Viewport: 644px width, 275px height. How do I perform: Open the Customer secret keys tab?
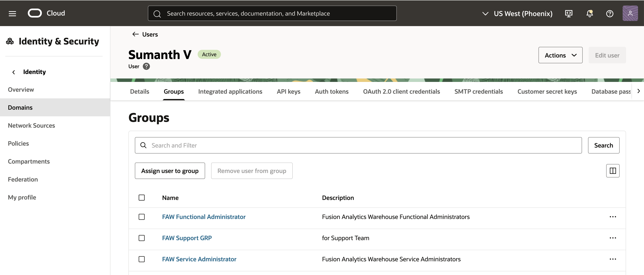pos(547,92)
